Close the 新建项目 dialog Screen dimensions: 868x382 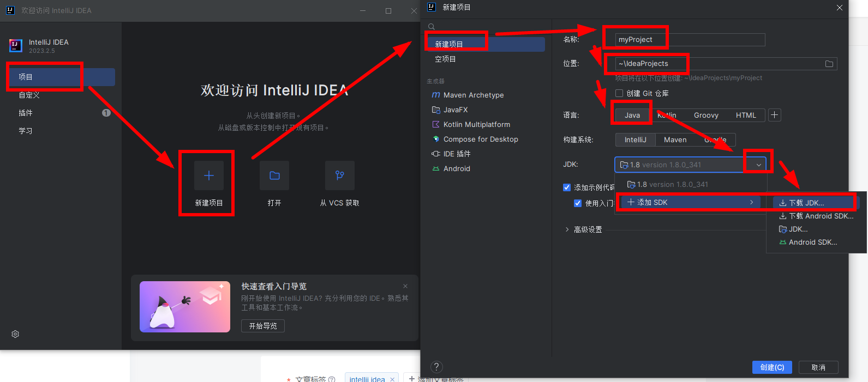pos(840,8)
